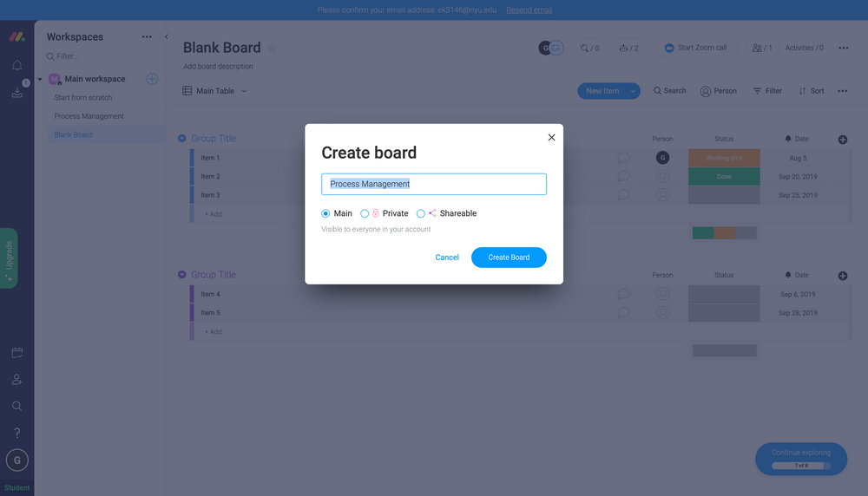868x496 pixels.
Task: Collapse the Main workspace tree
Action: point(40,79)
